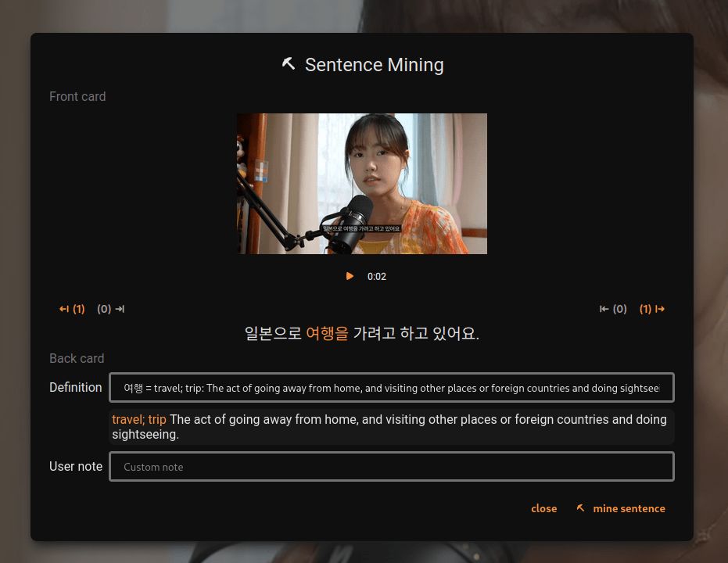Extend subtitle end using the (1) arrow icon
Viewport: 728px width, 563px height.
coord(646,309)
